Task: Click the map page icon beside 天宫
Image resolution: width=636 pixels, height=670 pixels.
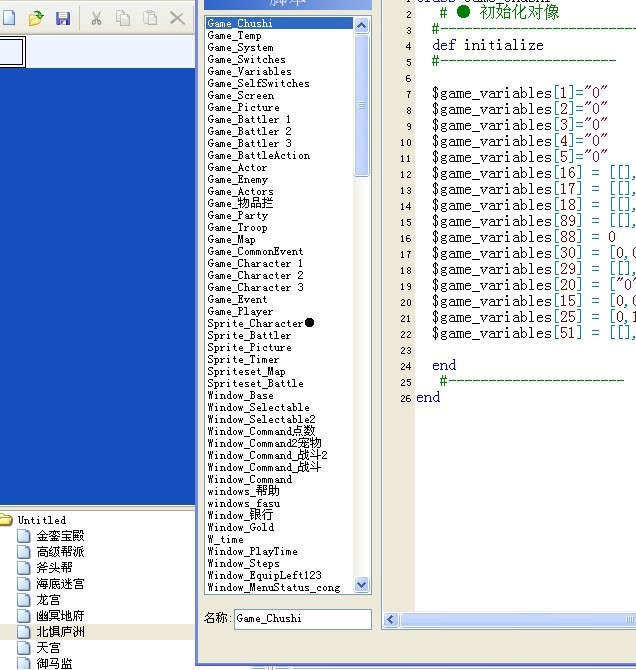Action: (24, 648)
